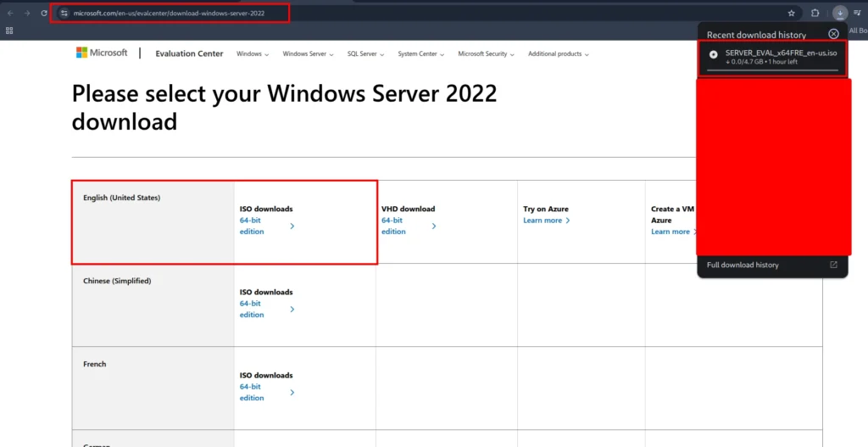Click the Microsoft logo
Image resolution: width=868 pixels, height=447 pixels.
click(102, 53)
